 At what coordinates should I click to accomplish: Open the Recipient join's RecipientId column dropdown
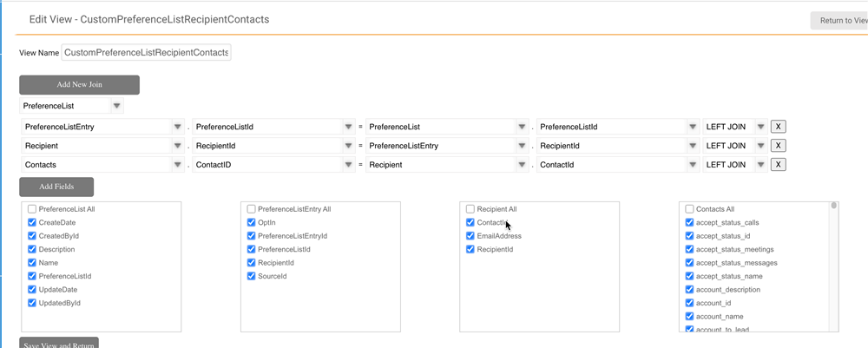pyautogui.click(x=350, y=146)
